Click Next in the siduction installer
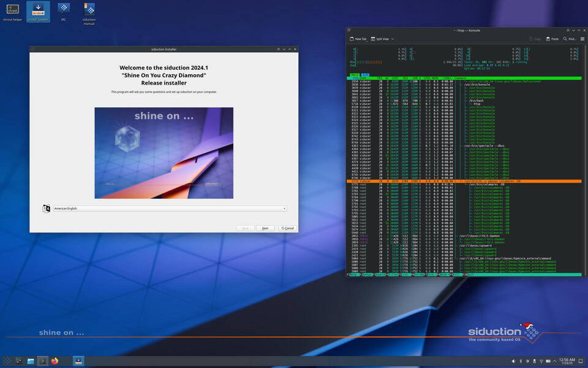The width and height of the screenshot is (588, 368). [265, 228]
